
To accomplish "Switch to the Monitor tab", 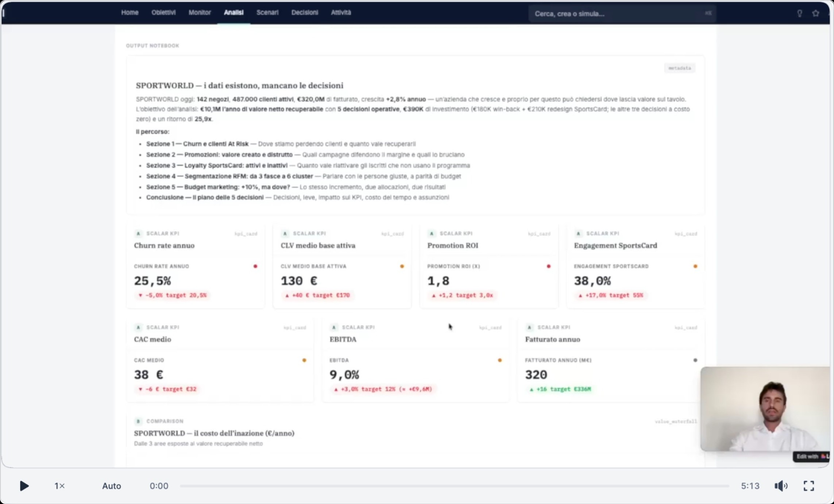I will click(200, 12).
